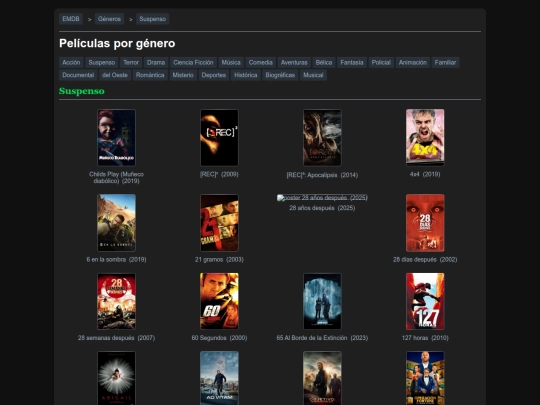Viewport: 540px width, 405px height.
Task: Click the 21 gramos (2003) title
Action: [219, 259]
